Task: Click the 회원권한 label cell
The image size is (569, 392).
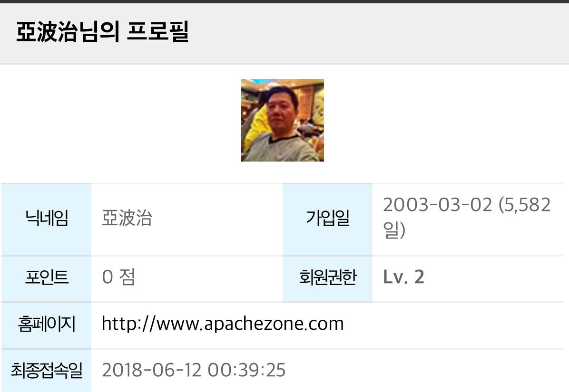Action: 327,277
